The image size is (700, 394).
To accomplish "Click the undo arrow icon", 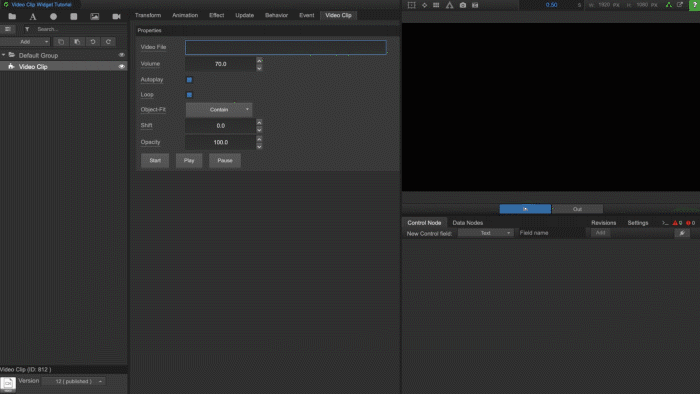I will pyautogui.click(x=92, y=42).
